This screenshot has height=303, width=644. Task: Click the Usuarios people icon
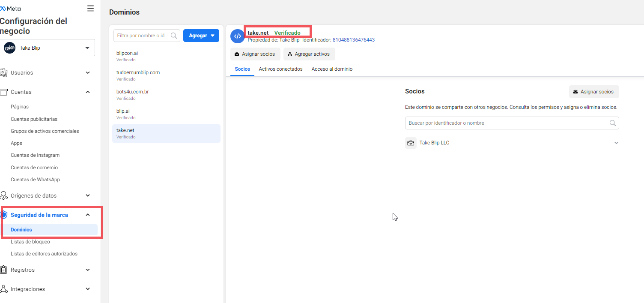4,73
